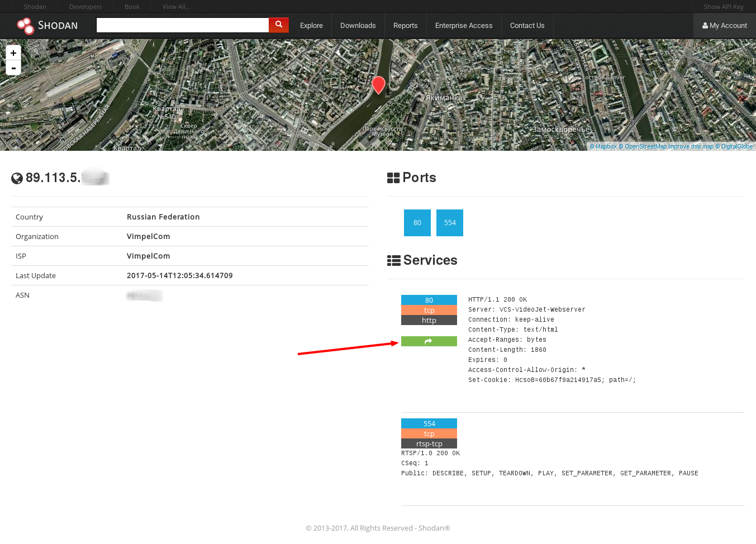
Task: Click the View All... link
Action: coord(177,7)
